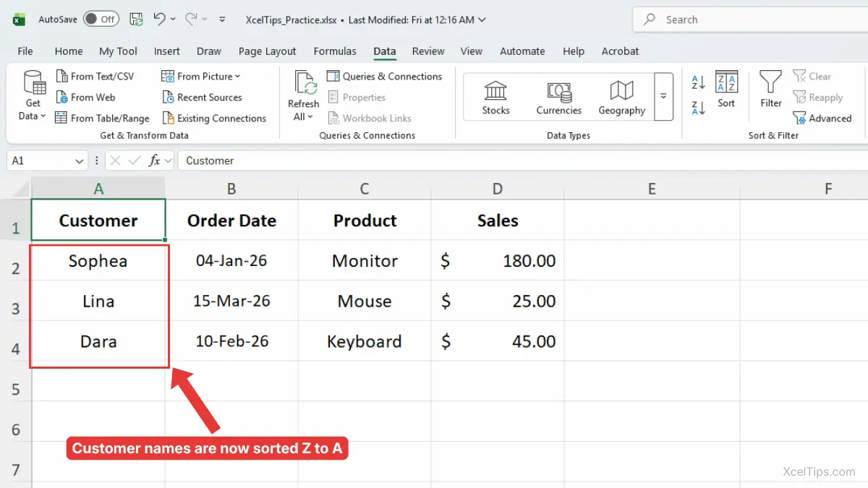The image size is (868, 488).
Task: Switch to the Insert tab
Action: coord(167,51)
